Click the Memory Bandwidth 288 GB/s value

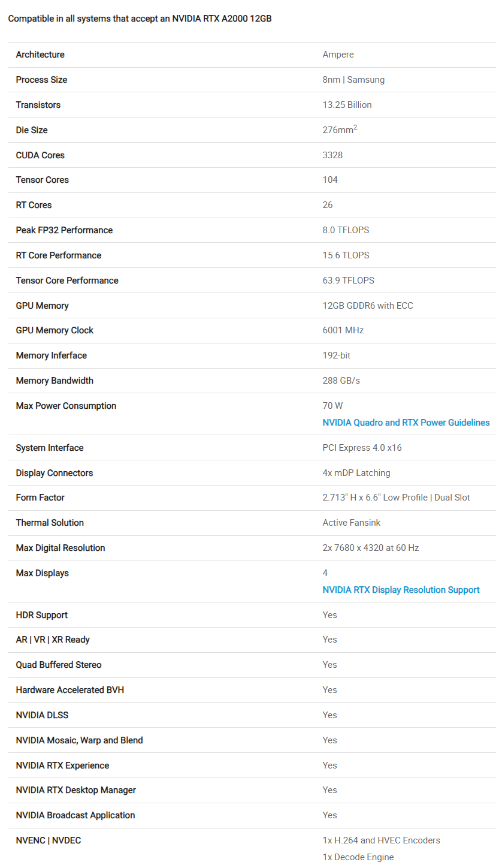341,381
